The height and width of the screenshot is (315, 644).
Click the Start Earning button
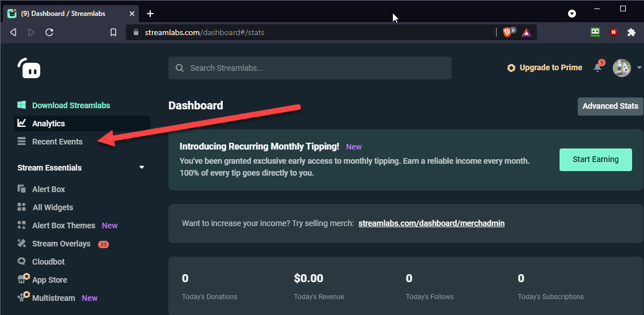coord(595,160)
